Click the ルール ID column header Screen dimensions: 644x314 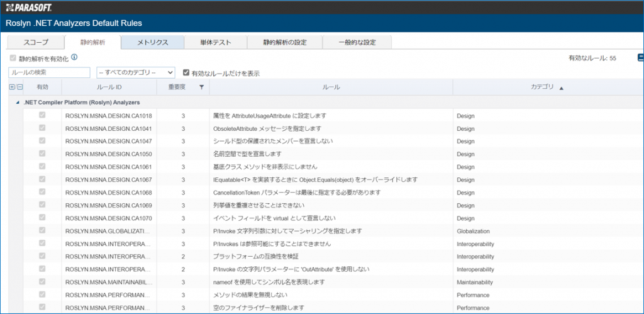click(109, 87)
